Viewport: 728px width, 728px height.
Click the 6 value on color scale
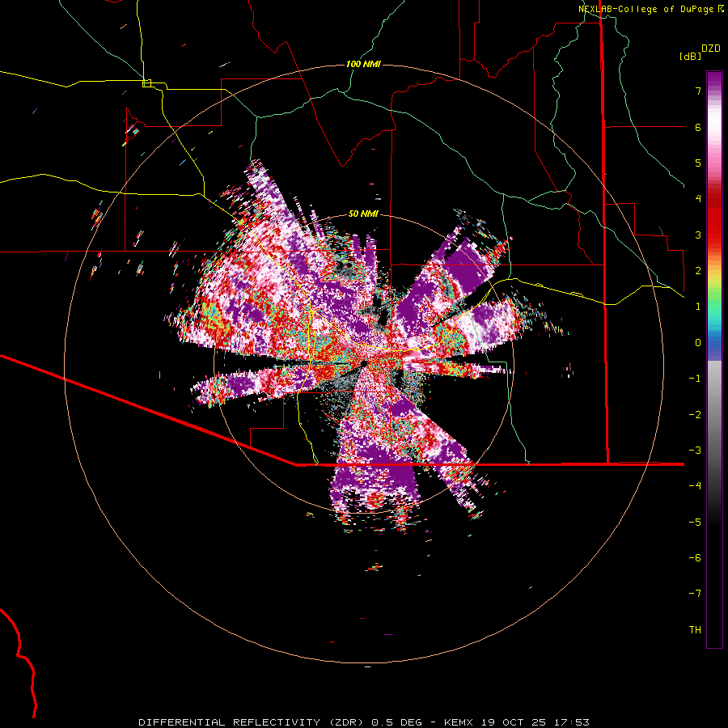(x=698, y=127)
